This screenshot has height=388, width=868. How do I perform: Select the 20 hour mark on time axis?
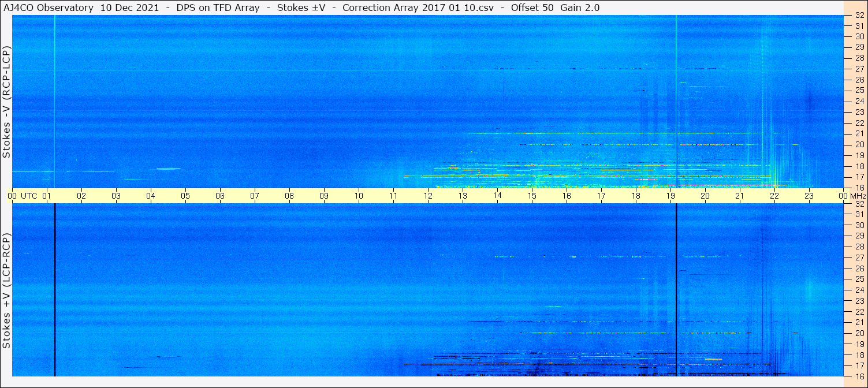click(706, 196)
